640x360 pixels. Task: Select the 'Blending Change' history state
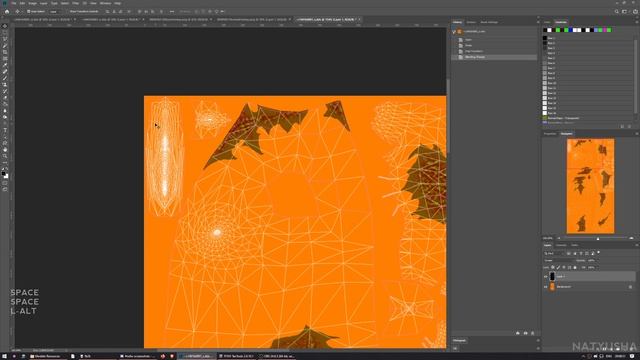coord(495,57)
